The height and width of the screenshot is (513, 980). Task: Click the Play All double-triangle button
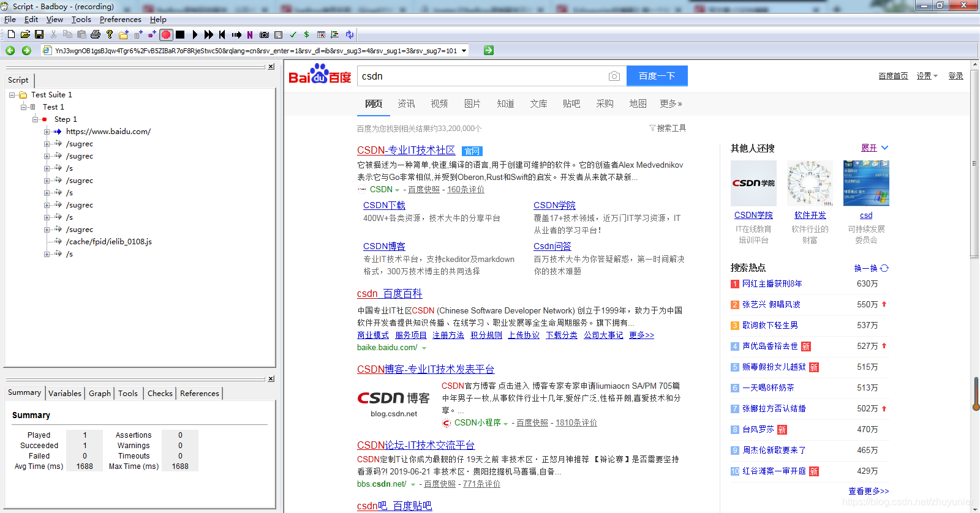[209, 35]
